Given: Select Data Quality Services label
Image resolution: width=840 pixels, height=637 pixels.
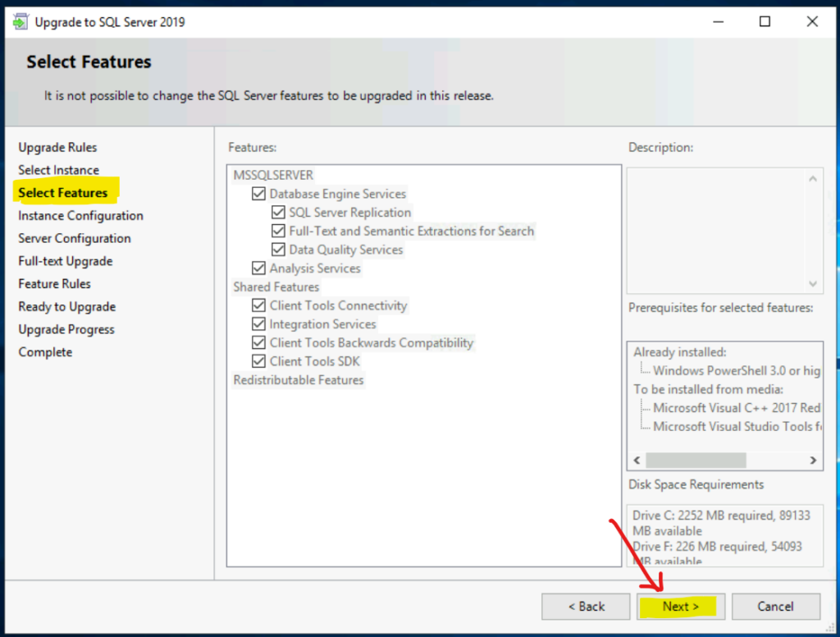Looking at the screenshot, I should (345, 250).
